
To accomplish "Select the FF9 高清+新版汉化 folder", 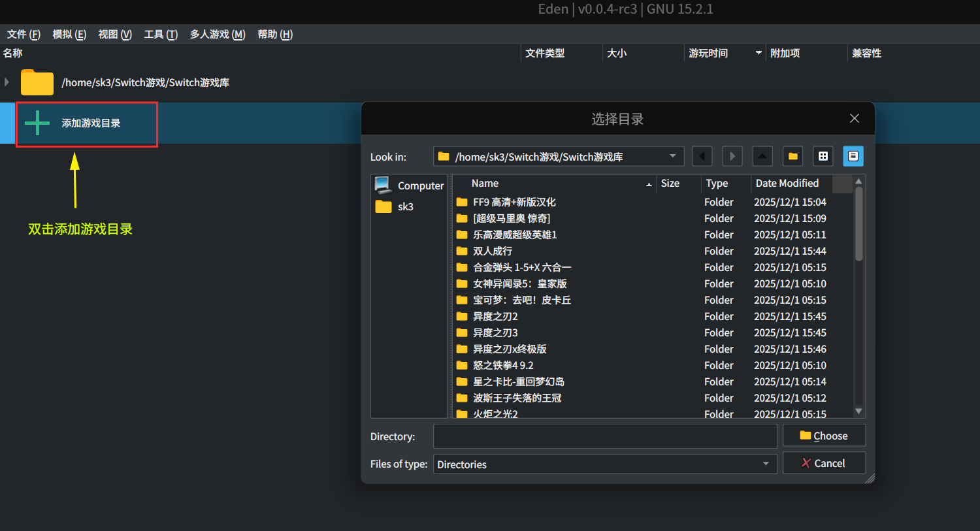I will pyautogui.click(x=514, y=202).
